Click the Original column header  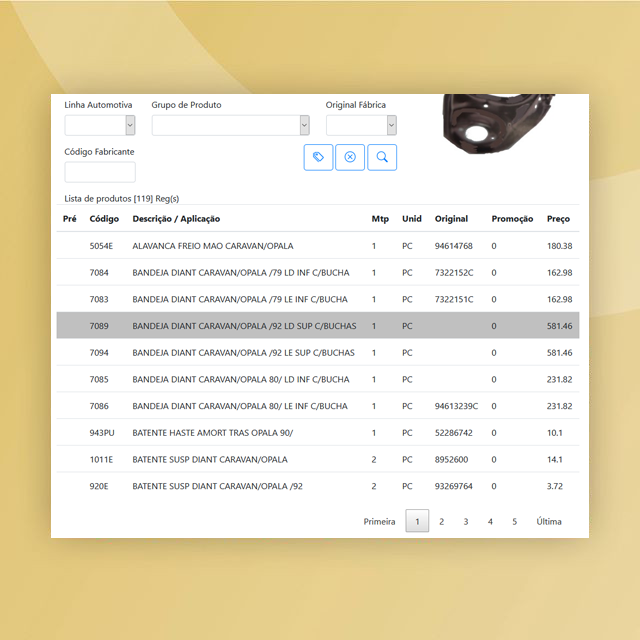coord(451,219)
